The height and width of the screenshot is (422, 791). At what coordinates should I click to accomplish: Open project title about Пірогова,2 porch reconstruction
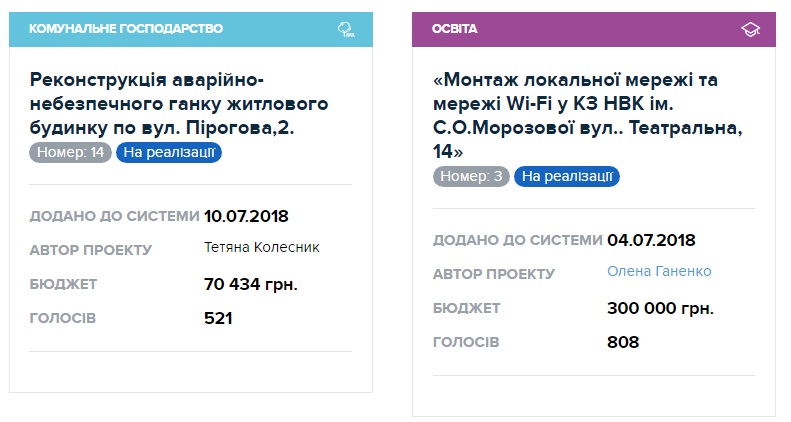(179, 104)
